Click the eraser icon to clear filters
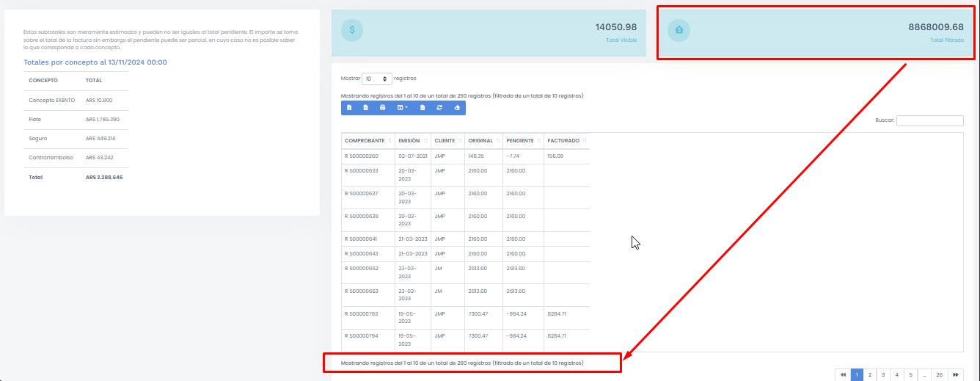The image size is (980, 381). 457,108
